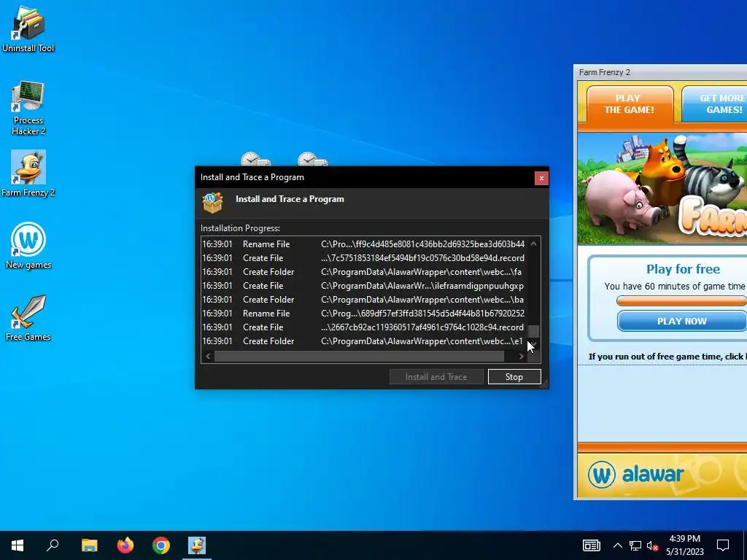The width and height of the screenshot is (747, 560).
Task: Launch Google Chrome from the taskbar
Action: pyautogui.click(x=161, y=545)
